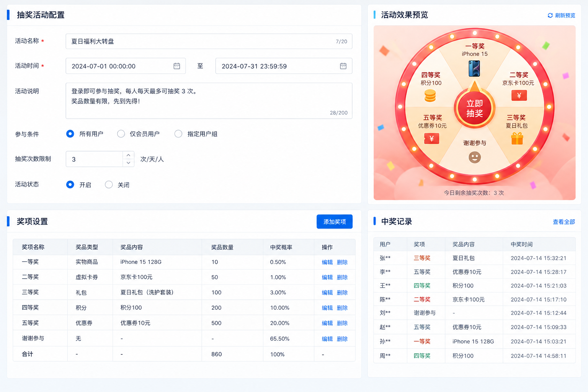Click the gold coins icon for 积分100
This screenshot has height=392, width=588.
tap(430, 96)
